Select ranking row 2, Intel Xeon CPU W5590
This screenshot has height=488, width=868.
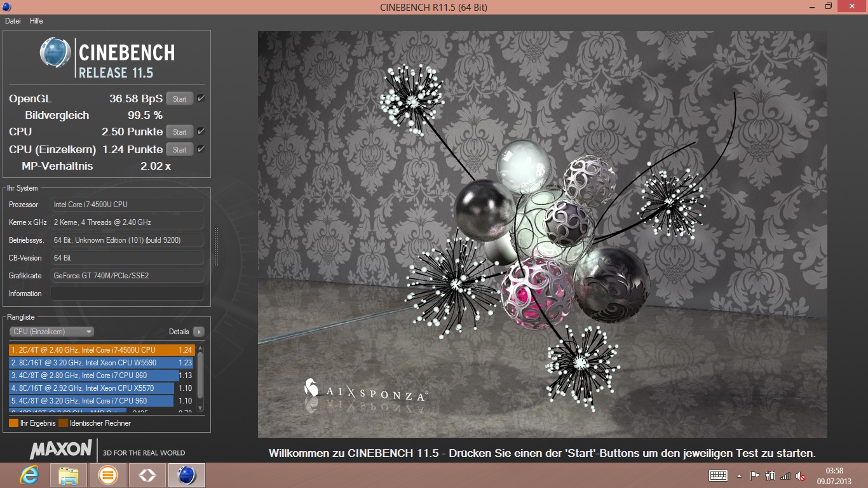coord(102,363)
